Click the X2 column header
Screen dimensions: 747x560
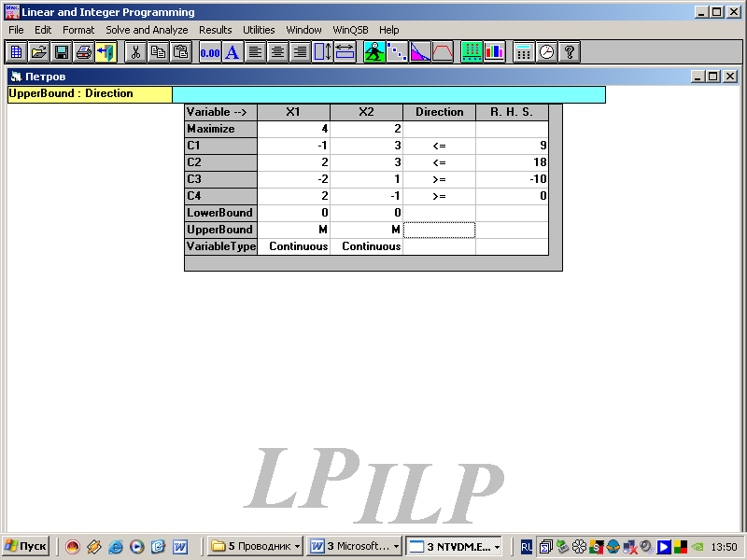pos(366,112)
